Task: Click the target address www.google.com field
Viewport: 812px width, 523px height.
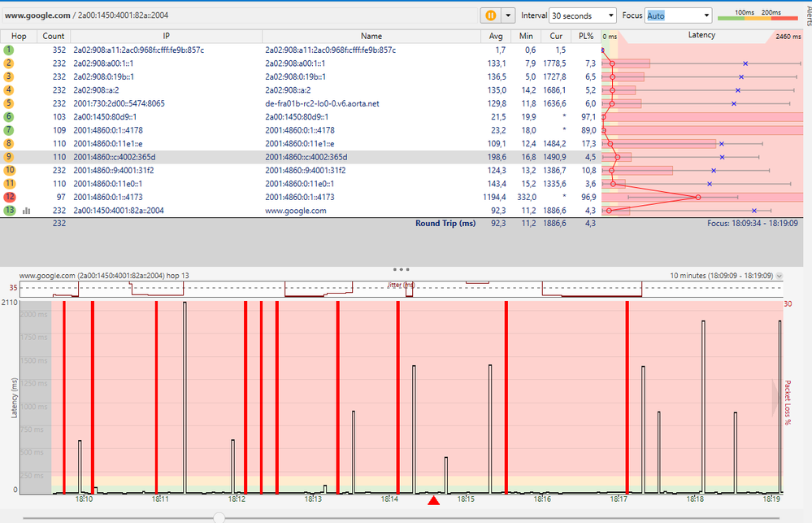Action: point(241,15)
